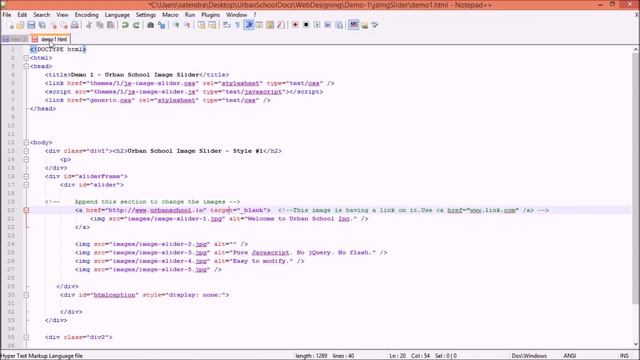
Task: Zoom out using the toolbar icon
Action: pos(187,25)
